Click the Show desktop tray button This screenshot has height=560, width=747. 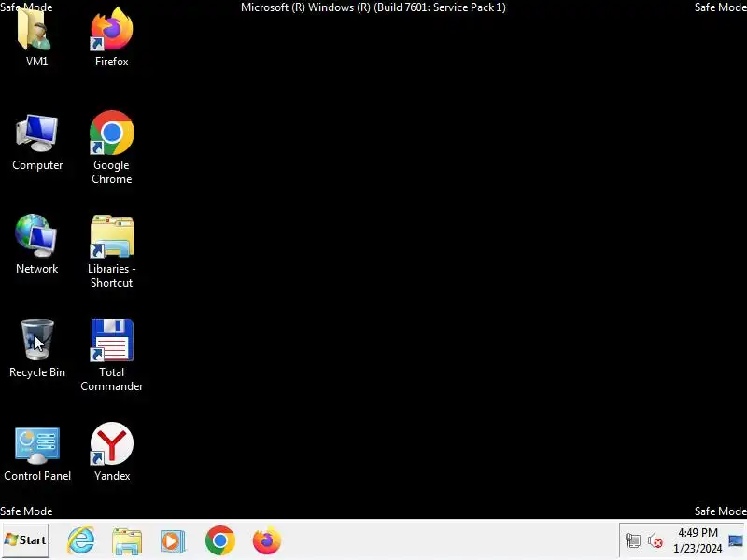click(x=736, y=540)
